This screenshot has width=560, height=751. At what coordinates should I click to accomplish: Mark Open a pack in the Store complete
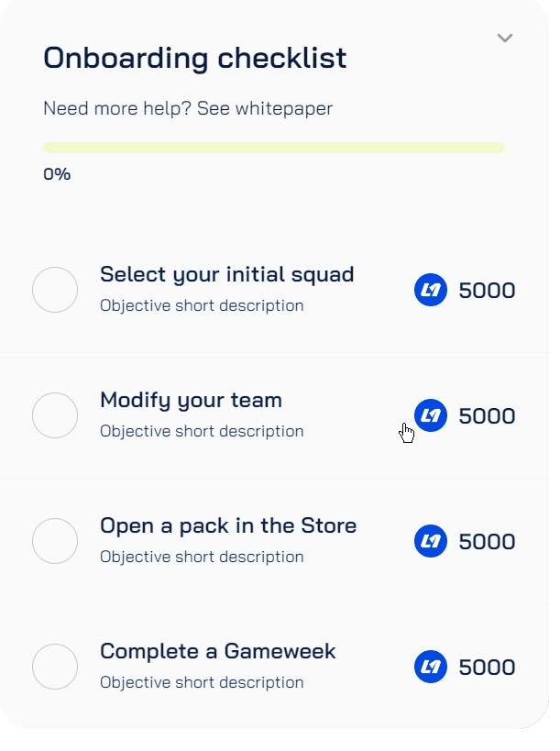55,542
